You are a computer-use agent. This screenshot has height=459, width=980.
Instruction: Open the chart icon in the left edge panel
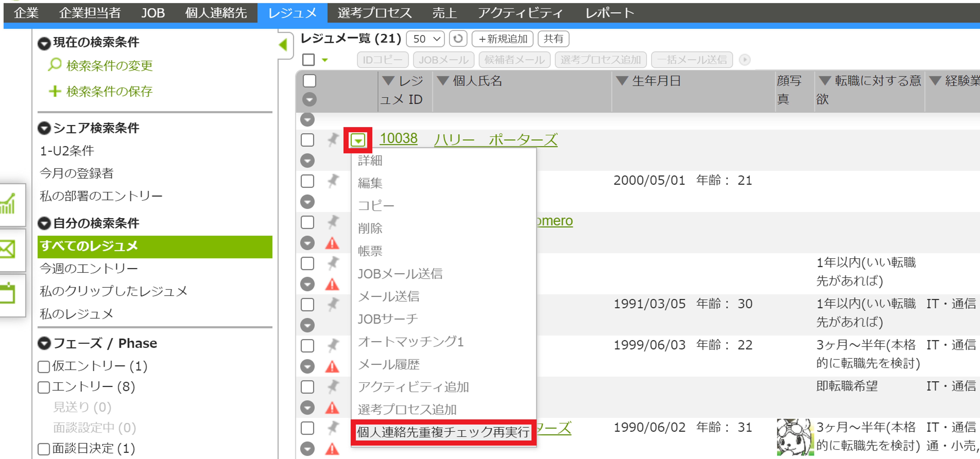tap(8, 205)
